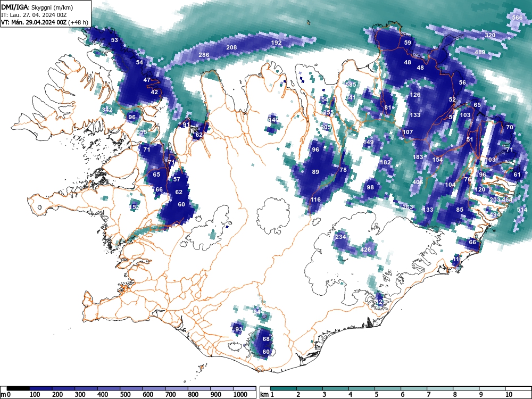Click the visibility value 70 in the east
Viewport: 532px width, 399px height.
point(510,127)
